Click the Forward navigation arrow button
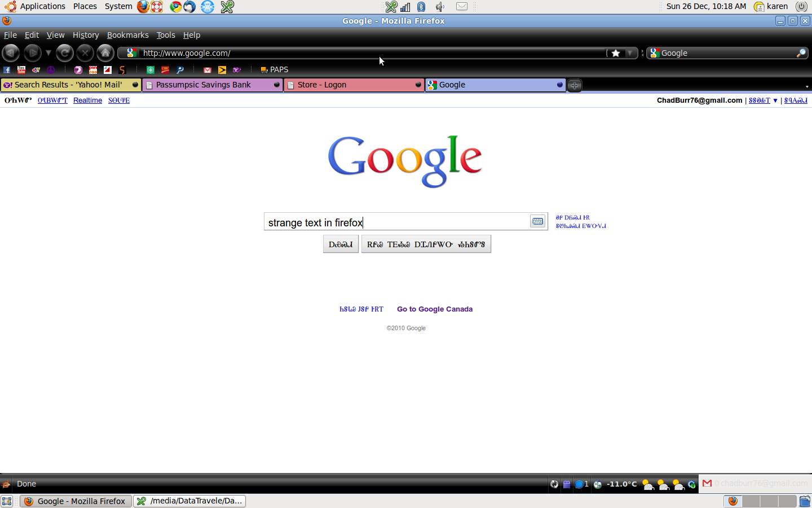This screenshot has width=812, height=508. coord(32,53)
